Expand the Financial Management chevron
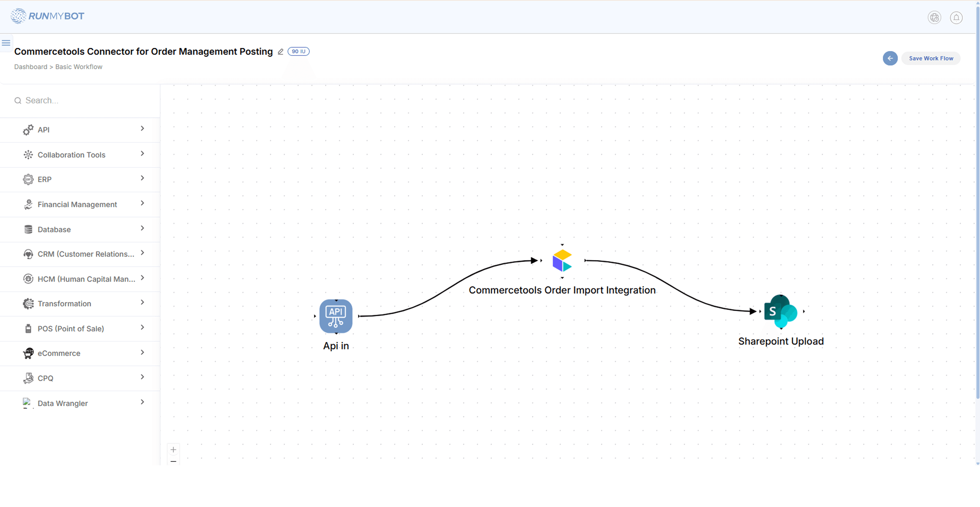980x507 pixels. [142, 203]
